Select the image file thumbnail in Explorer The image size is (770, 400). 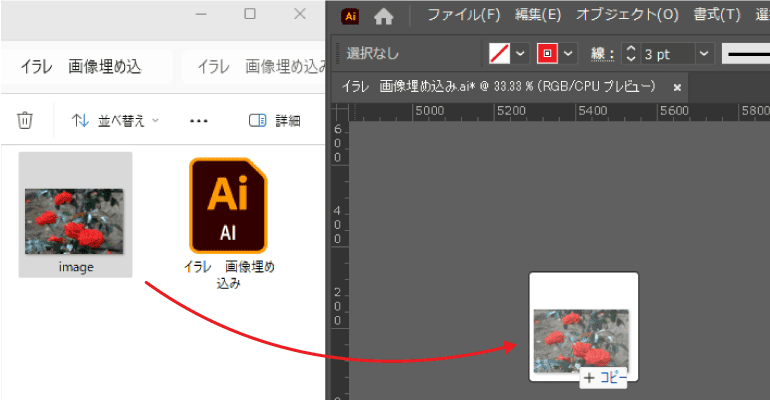click(75, 221)
